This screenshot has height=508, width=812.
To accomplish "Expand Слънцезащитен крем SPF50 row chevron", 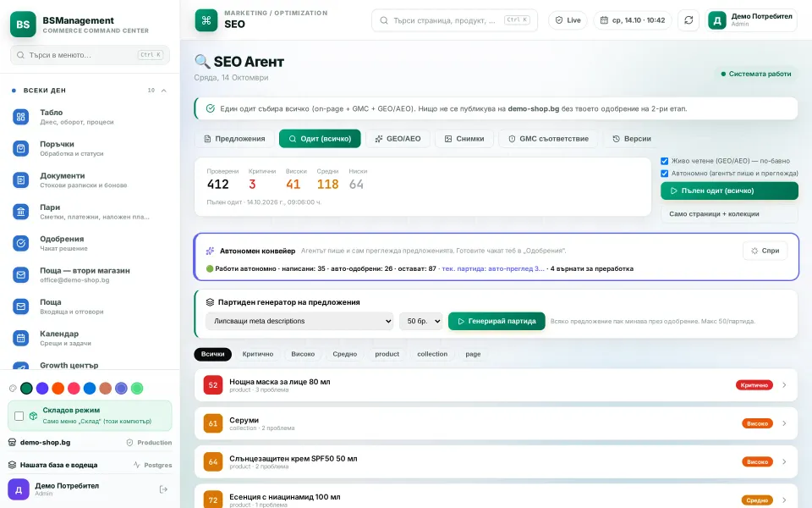I will [784, 462].
